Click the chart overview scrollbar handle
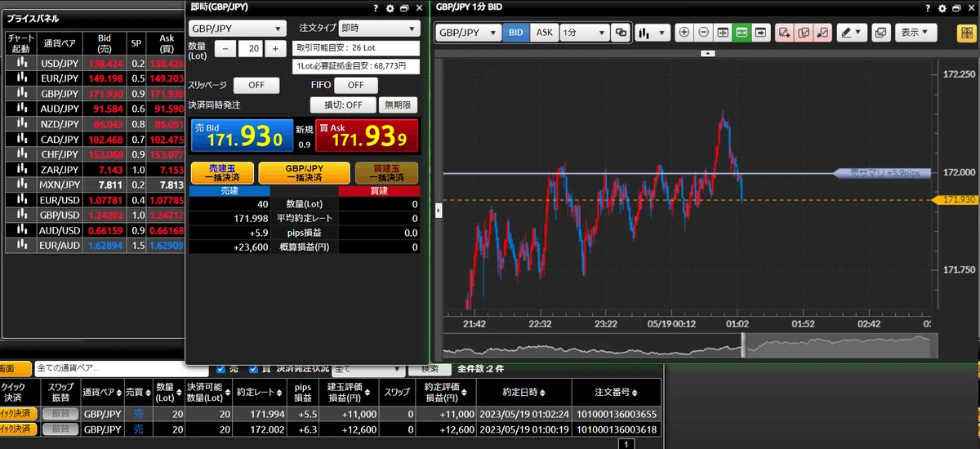The width and height of the screenshot is (980, 449). click(x=742, y=345)
